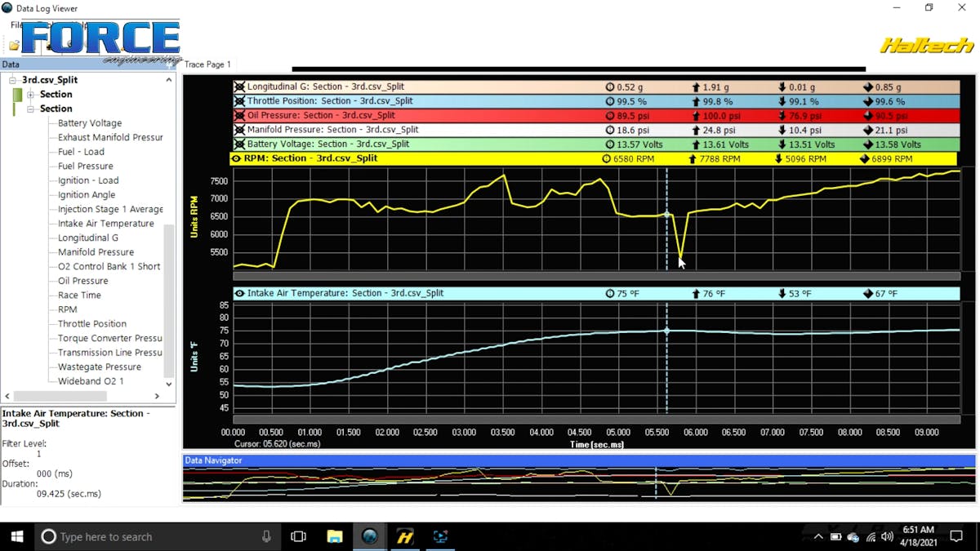Show the hidden Longitudinal G trace
The width and height of the screenshot is (980, 551).
pyautogui.click(x=239, y=87)
